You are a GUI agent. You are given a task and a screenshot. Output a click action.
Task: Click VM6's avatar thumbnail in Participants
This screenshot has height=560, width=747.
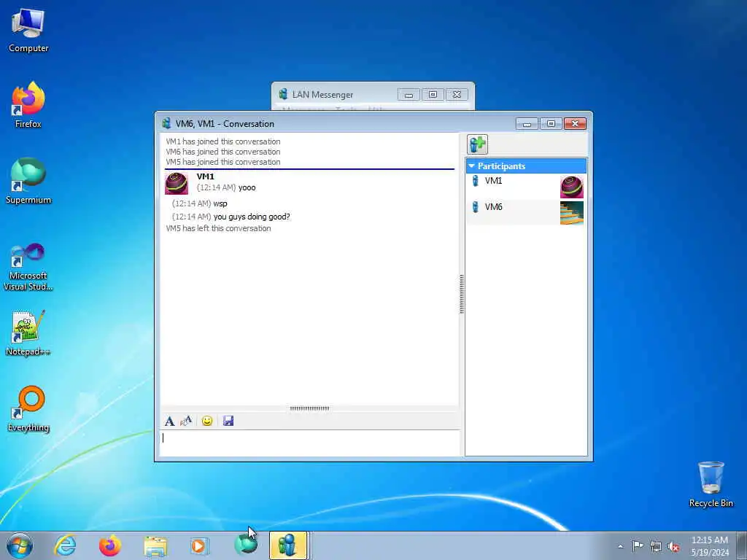[572, 213]
